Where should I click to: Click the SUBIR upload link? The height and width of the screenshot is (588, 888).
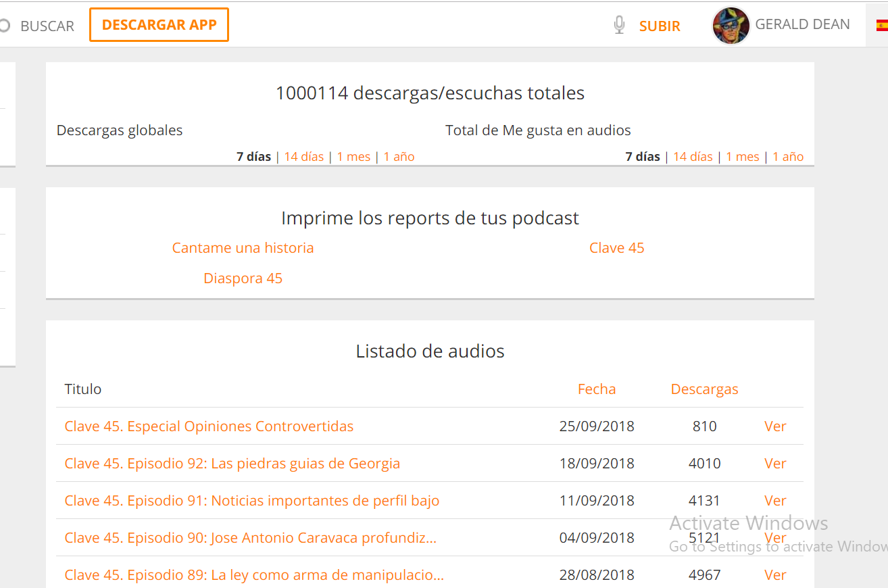pyautogui.click(x=660, y=26)
